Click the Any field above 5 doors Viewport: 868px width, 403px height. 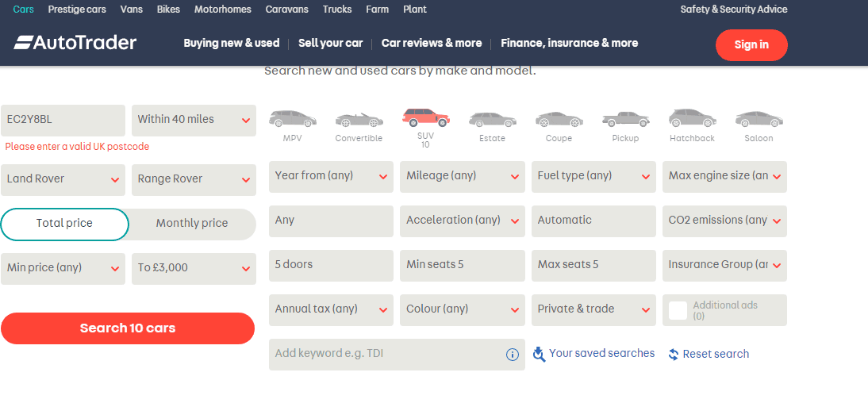[x=331, y=221]
